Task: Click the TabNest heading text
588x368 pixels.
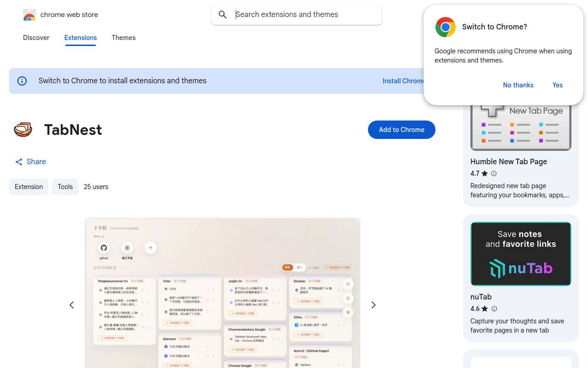Action: (73, 130)
